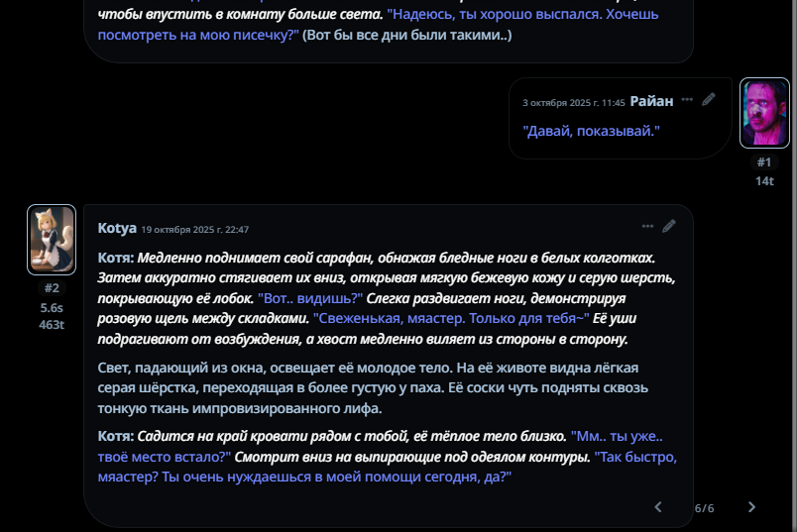Select the 3 октября 2025 г. 11:45 timestamp

coord(574,102)
